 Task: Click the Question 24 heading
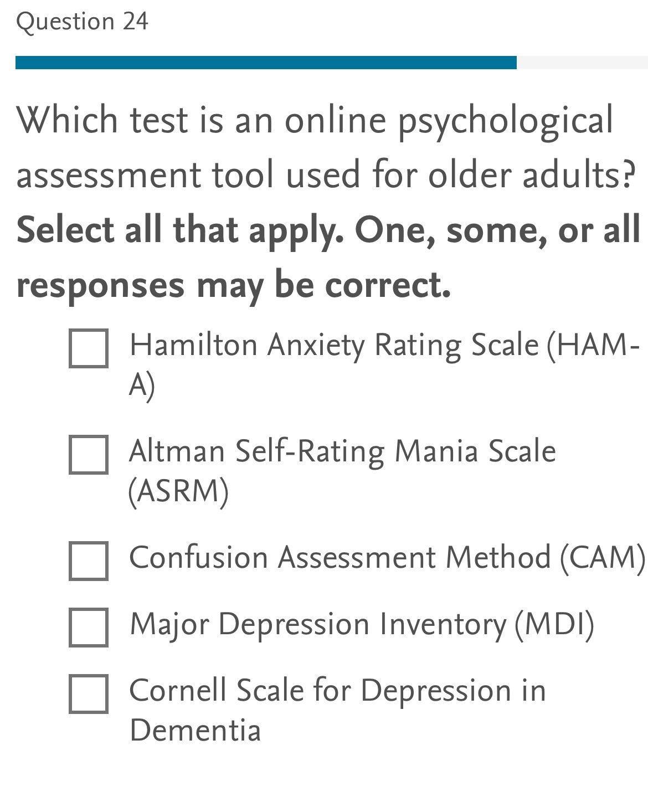[x=83, y=20]
